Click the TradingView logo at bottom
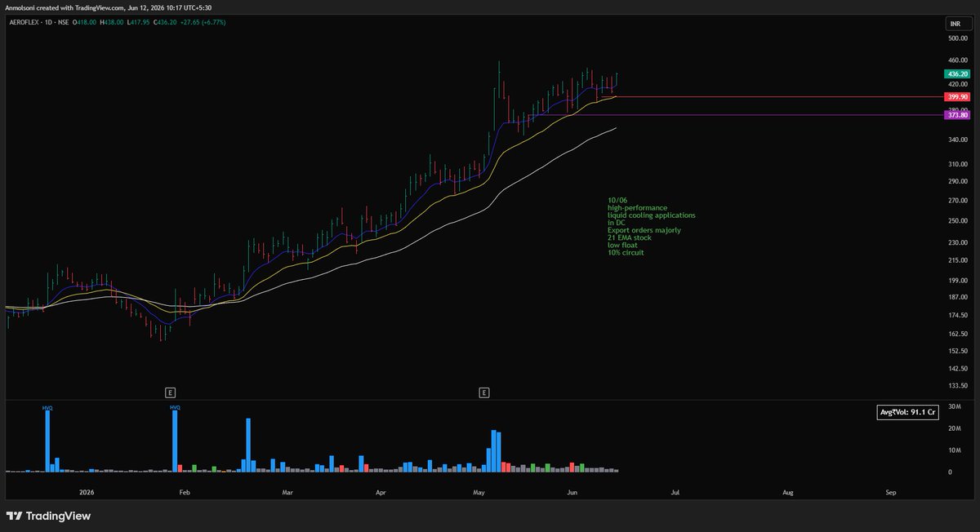The width and height of the screenshot is (980, 532). (x=48, y=516)
